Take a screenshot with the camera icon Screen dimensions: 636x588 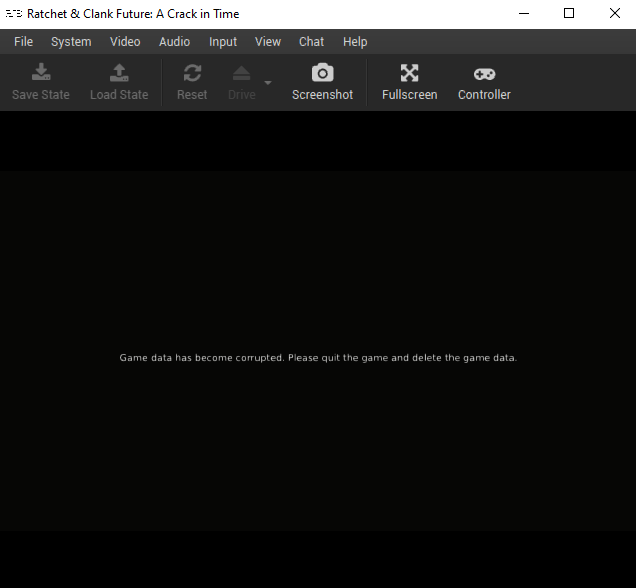coord(322,74)
